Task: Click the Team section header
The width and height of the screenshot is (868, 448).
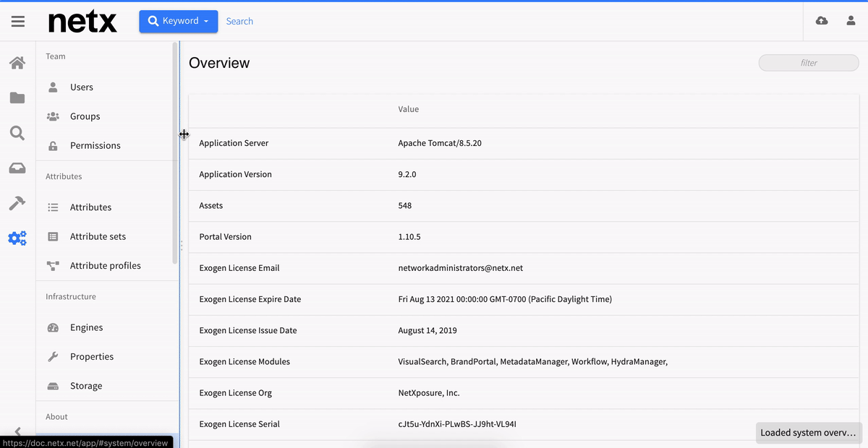Action: pos(56,56)
